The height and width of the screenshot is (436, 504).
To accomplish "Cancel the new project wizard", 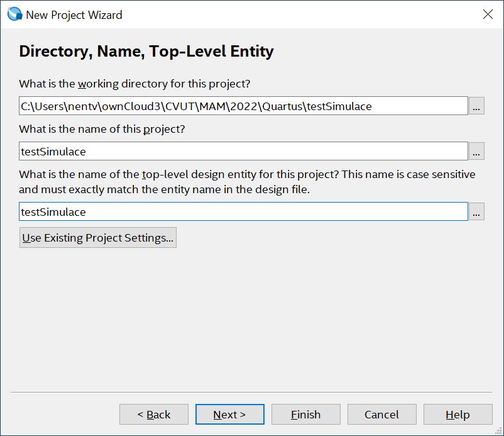I will click(x=381, y=414).
